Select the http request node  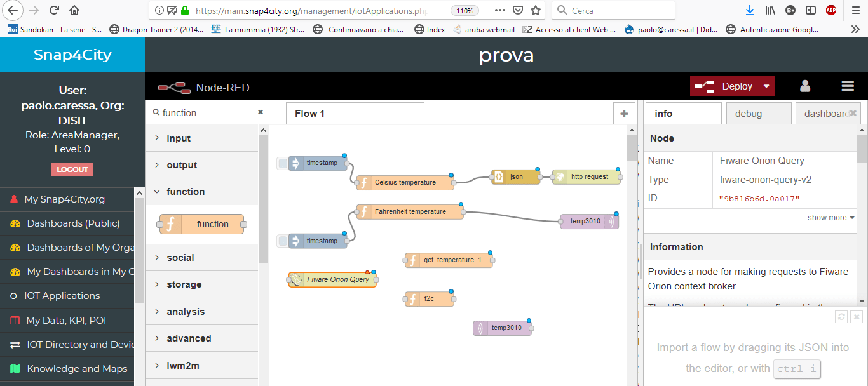pos(587,176)
